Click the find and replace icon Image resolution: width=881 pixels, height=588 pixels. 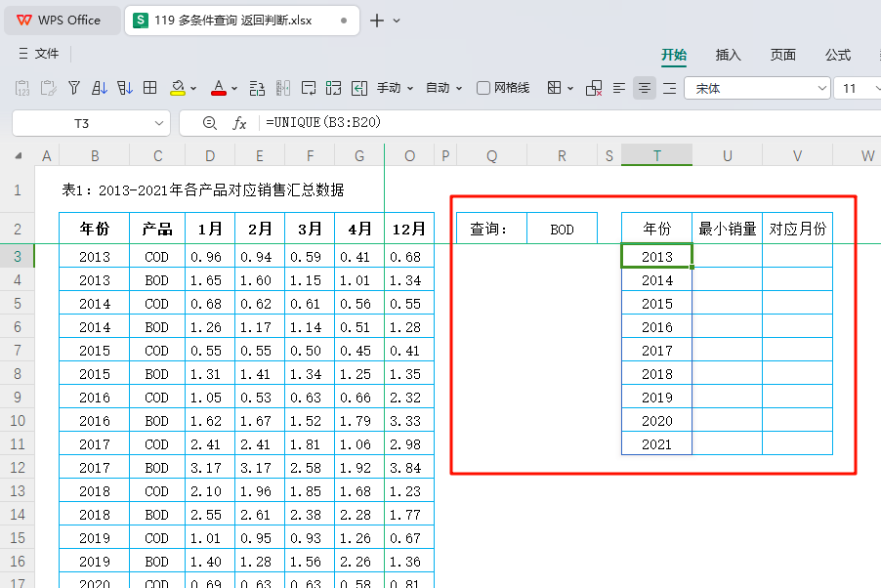257,88
